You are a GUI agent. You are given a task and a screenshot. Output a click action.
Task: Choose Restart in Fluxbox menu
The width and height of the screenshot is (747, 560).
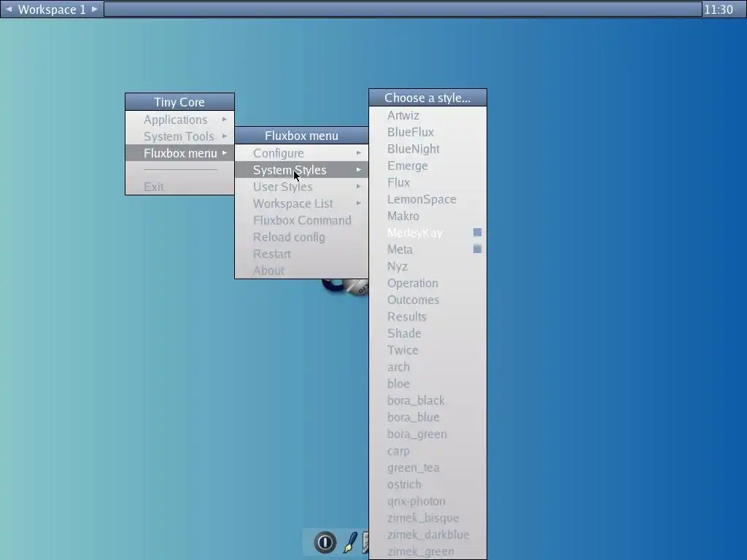tap(301, 254)
